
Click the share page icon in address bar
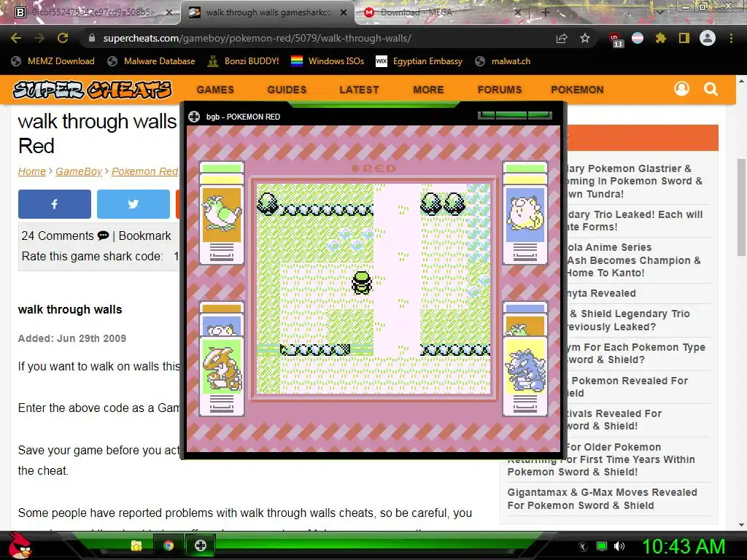pyautogui.click(x=562, y=39)
